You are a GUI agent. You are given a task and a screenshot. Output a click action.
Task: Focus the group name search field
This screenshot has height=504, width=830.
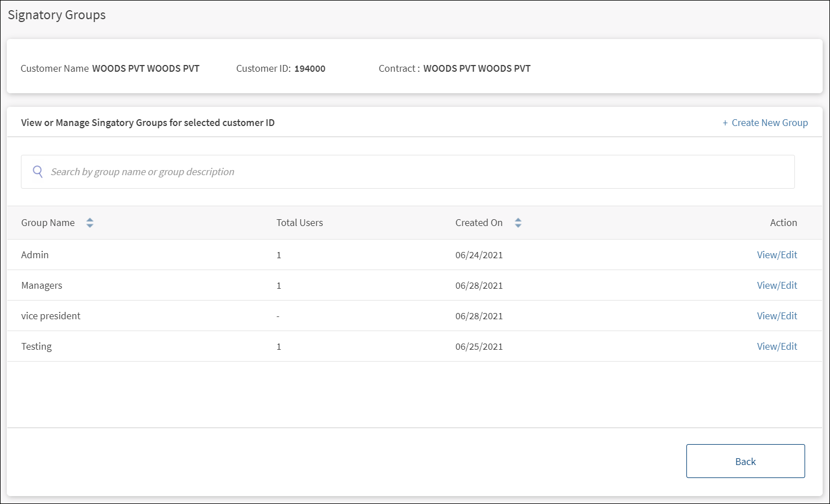tap(418, 172)
